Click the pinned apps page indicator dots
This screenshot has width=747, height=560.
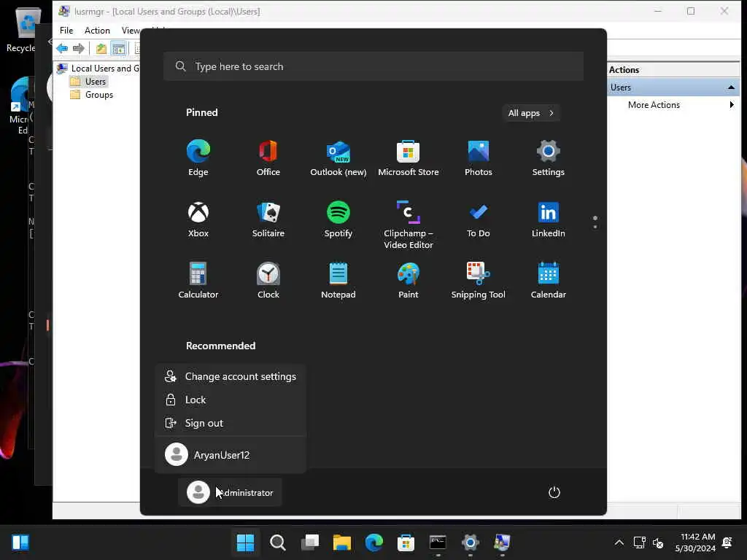[595, 222]
